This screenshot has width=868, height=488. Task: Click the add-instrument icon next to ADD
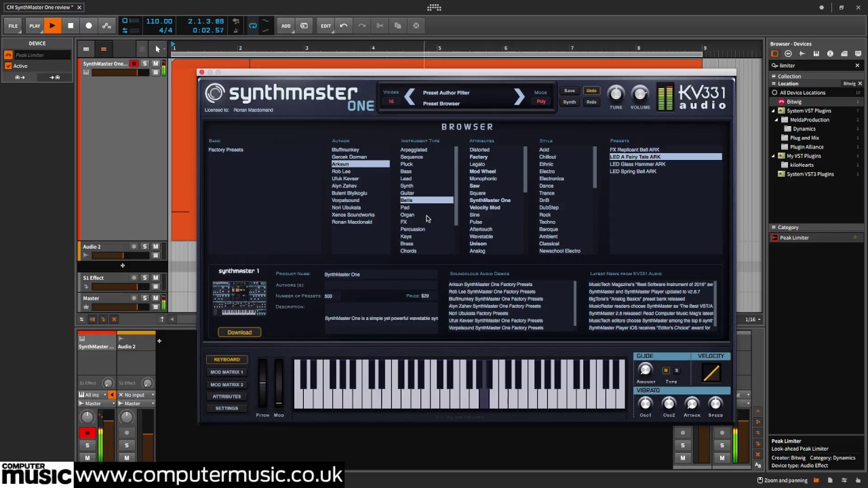(x=304, y=26)
